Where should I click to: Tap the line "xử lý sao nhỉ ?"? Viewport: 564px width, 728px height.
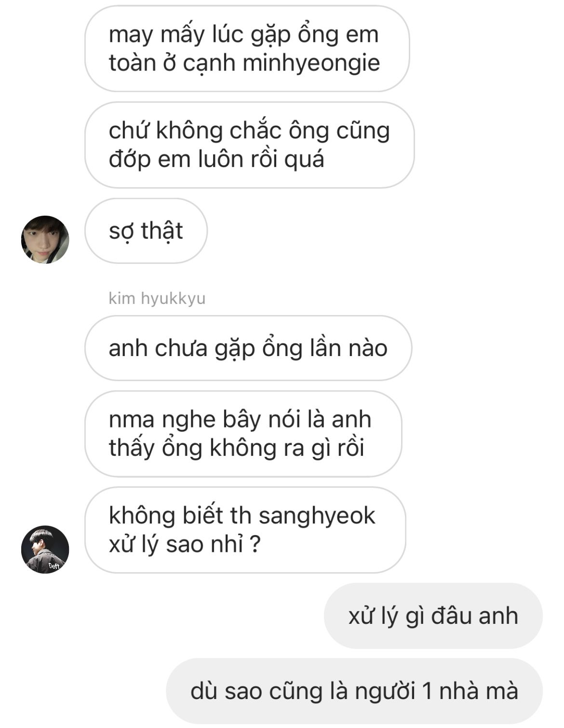tap(185, 544)
